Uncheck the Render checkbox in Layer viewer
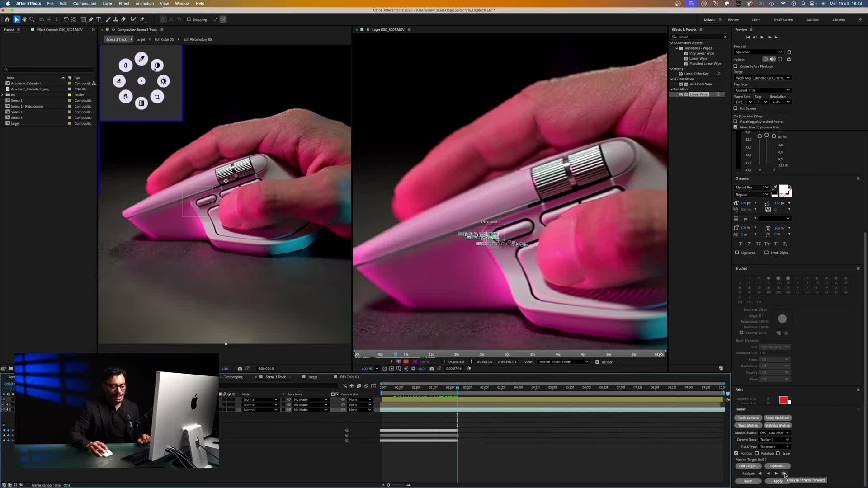Image resolution: width=868 pixels, height=488 pixels. click(x=597, y=362)
